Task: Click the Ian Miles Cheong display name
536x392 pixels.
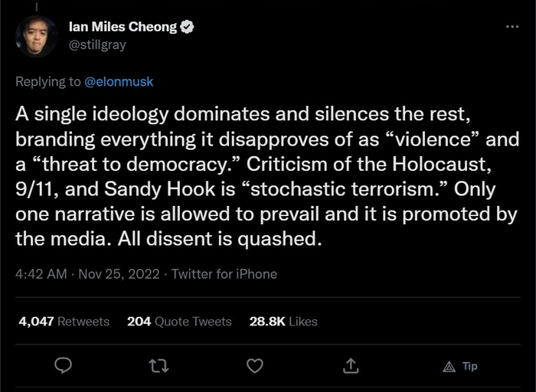Action: tap(122, 28)
